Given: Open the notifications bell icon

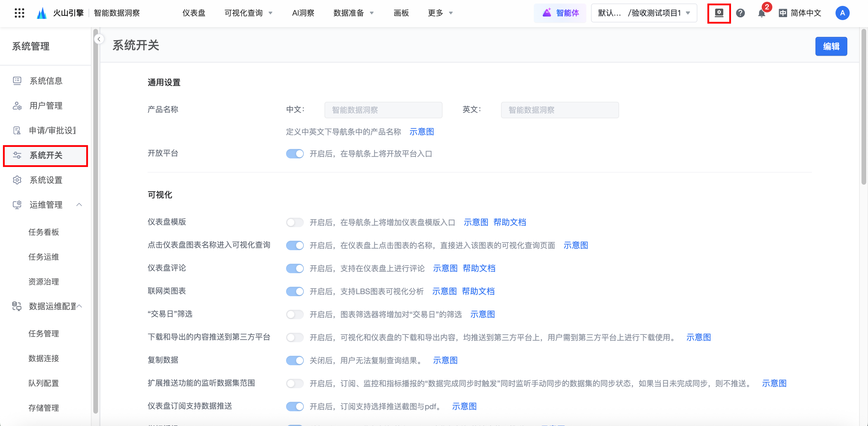Looking at the screenshot, I should pyautogui.click(x=761, y=14).
